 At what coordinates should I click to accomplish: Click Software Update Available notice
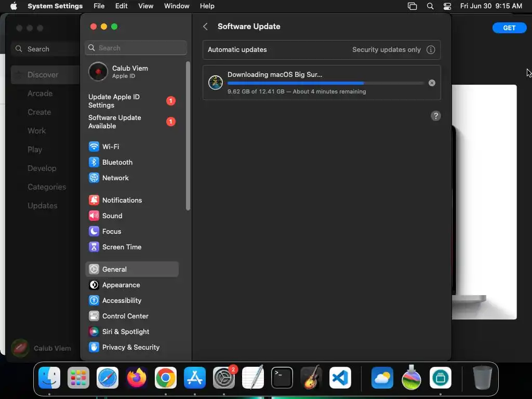pyautogui.click(x=131, y=122)
